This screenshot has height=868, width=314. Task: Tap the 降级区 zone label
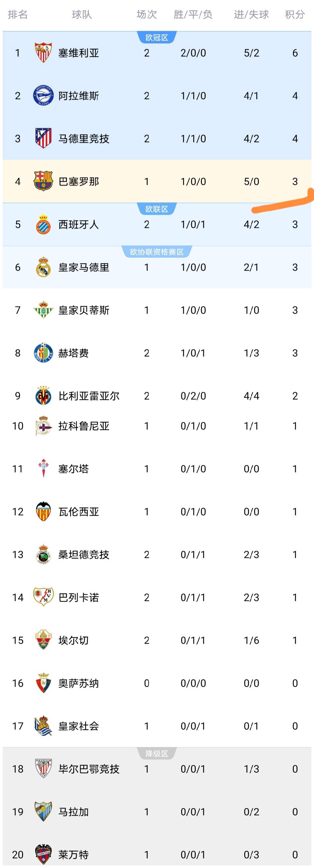(157, 753)
